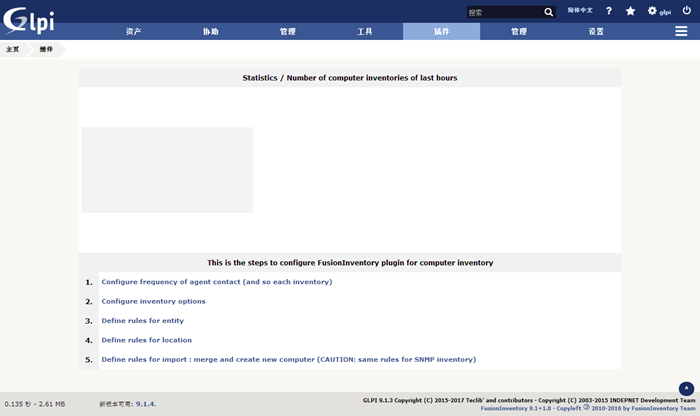Click the gray statistics chart placeholder
Viewport: 700px width, 416px height.
167,170
